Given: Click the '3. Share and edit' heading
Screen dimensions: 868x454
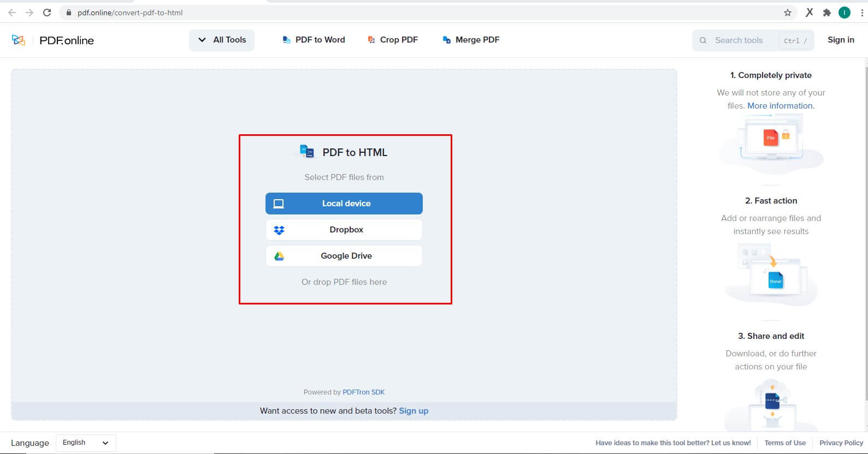Looking at the screenshot, I should 771,336.
